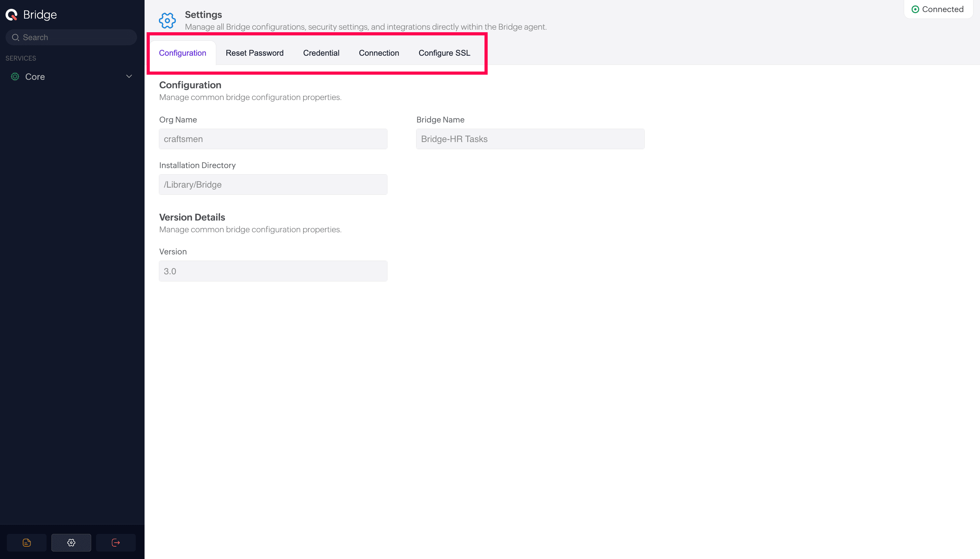Image resolution: width=980 pixels, height=559 pixels.
Task: Click the blue Settings gear header icon
Action: click(x=167, y=20)
